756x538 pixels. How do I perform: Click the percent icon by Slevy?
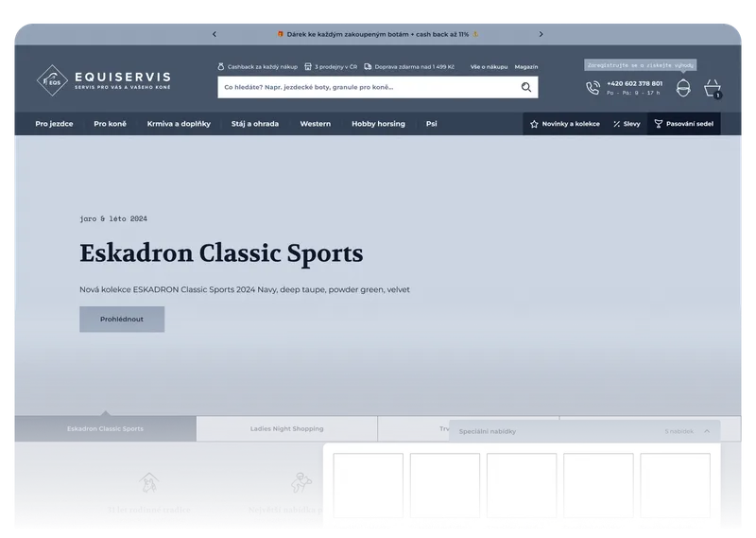click(x=617, y=124)
